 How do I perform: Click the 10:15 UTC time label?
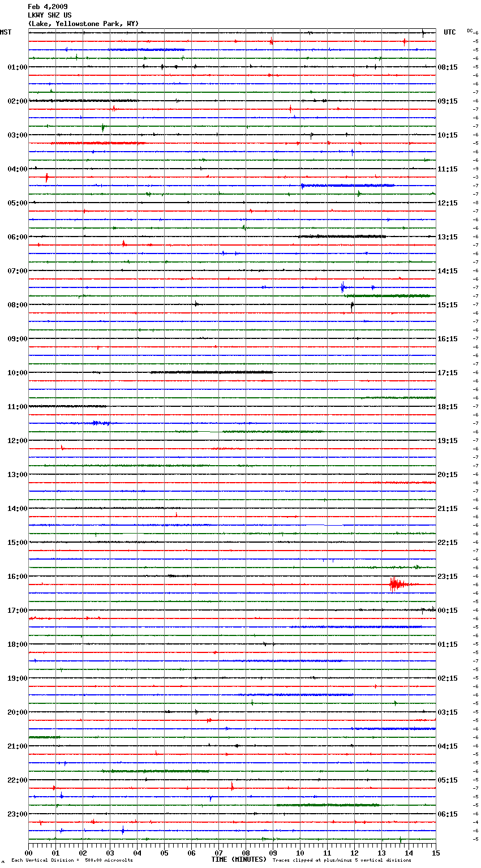448,135
